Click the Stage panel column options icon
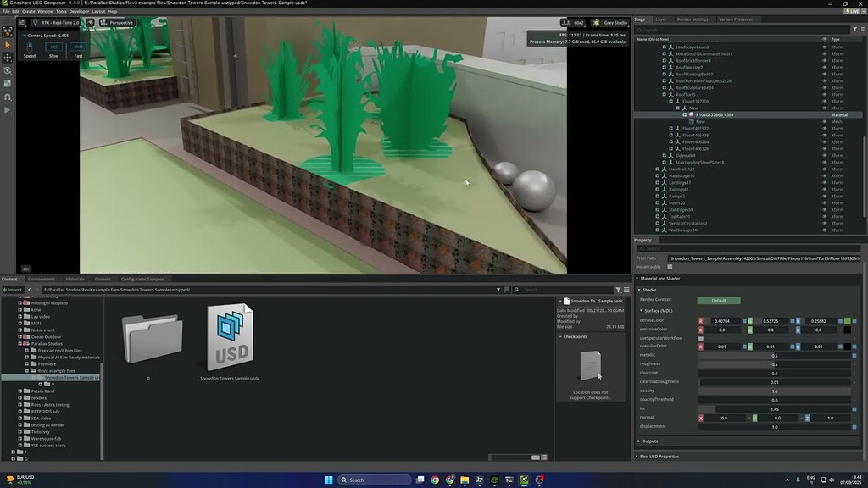The image size is (868, 488). coord(863,28)
